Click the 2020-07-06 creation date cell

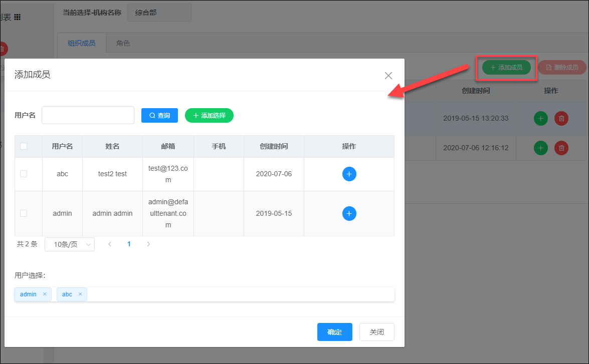(x=274, y=174)
